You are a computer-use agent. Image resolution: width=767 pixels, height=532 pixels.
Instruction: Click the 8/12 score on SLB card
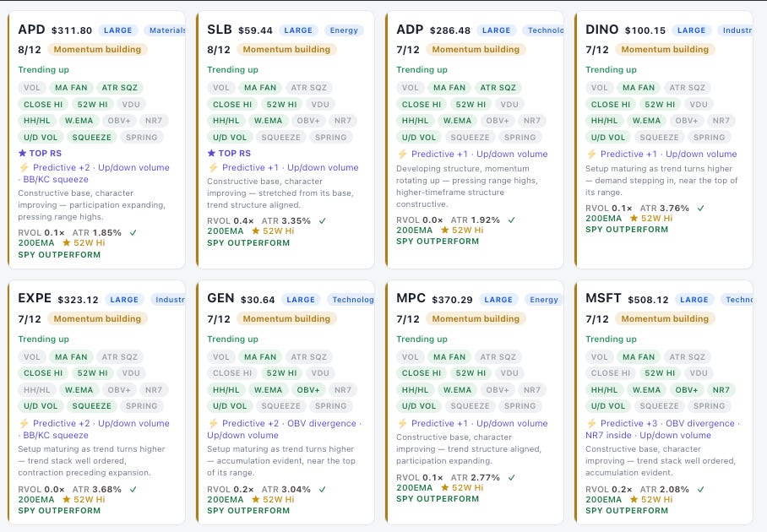219,49
